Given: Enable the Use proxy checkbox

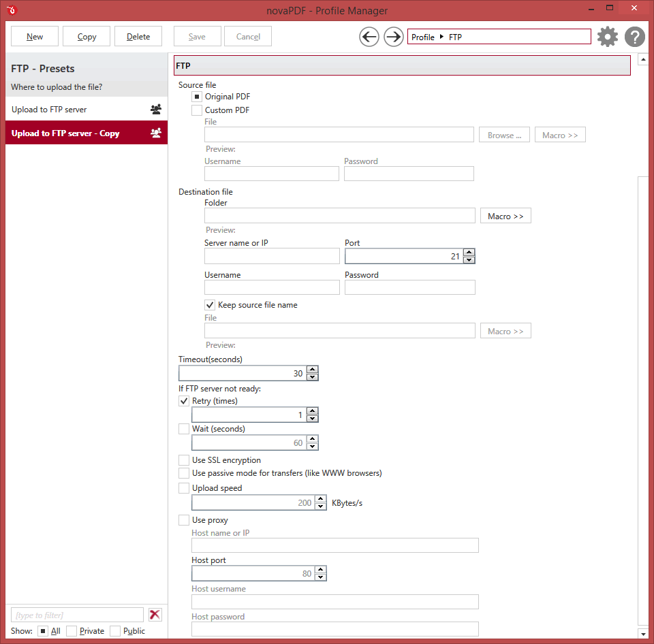Looking at the screenshot, I should (184, 520).
